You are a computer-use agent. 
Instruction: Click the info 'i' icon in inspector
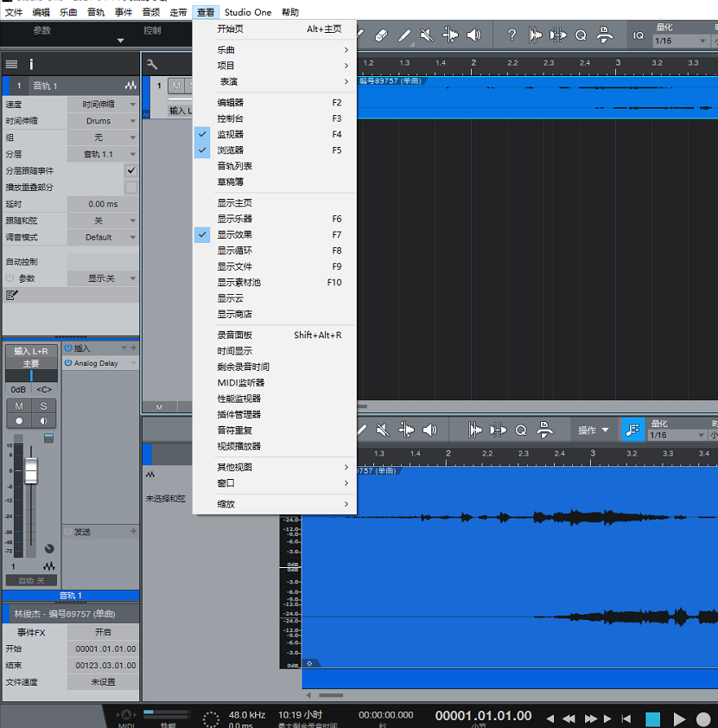(x=31, y=64)
